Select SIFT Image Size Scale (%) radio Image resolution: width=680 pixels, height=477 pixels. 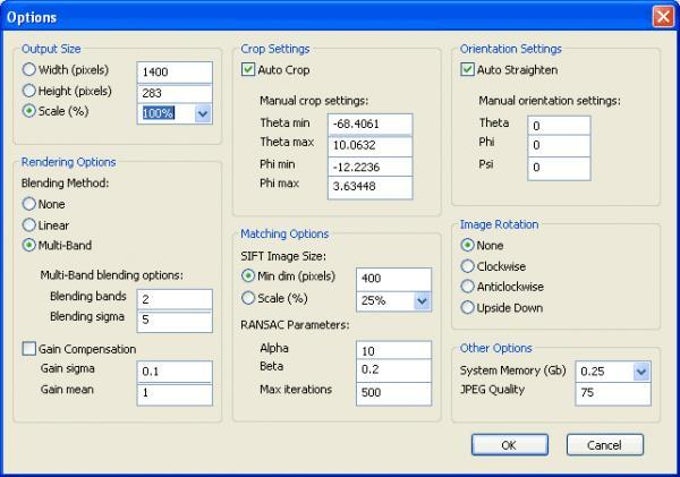pyautogui.click(x=248, y=298)
